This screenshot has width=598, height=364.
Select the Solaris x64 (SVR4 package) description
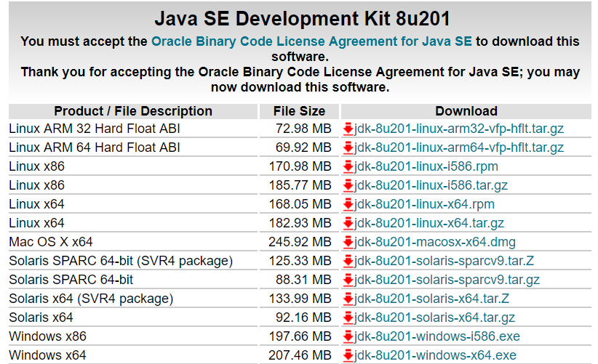(91, 299)
